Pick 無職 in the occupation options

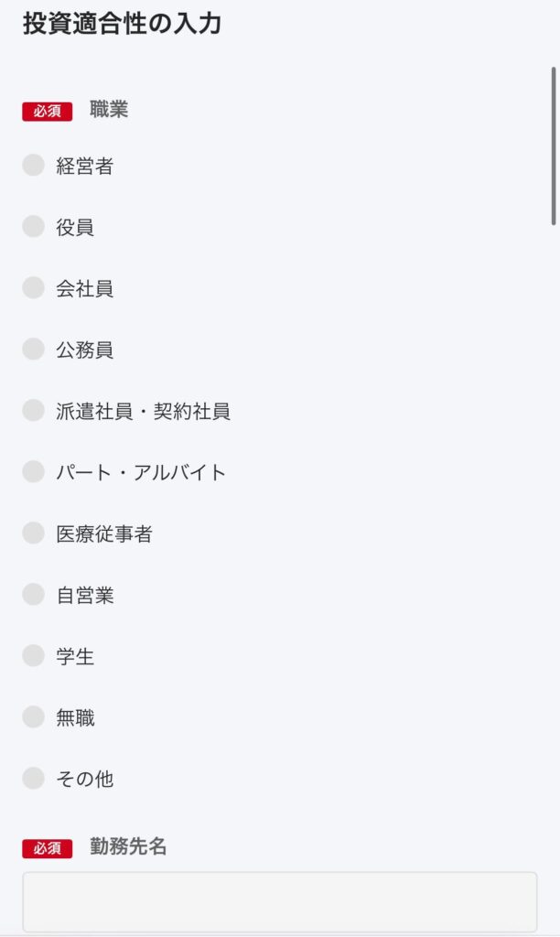[34, 717]
